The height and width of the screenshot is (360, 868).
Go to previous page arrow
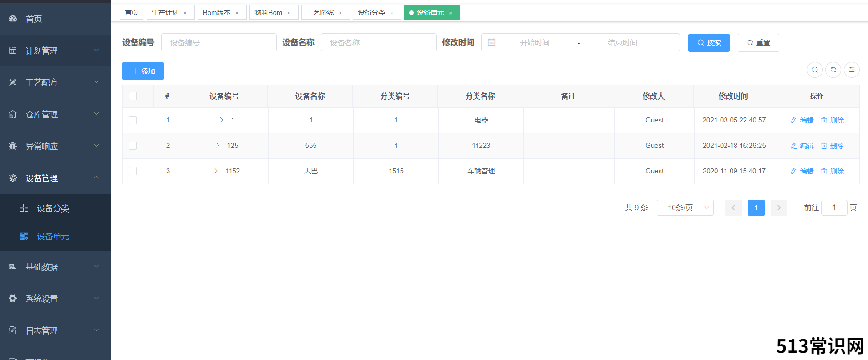click(733, 208)
